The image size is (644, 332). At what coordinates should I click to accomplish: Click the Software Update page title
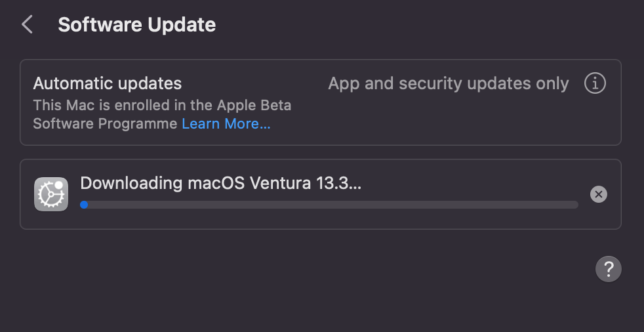click(136, 25)
